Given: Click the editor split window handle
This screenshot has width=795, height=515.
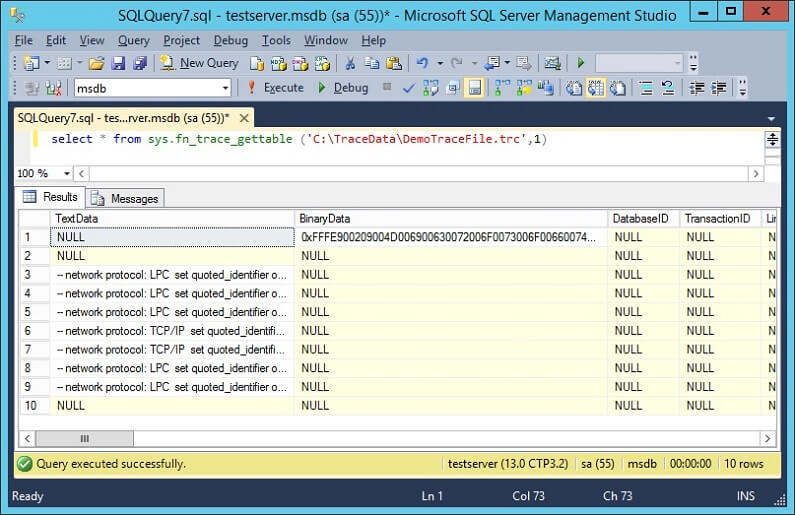Looking at the screenshot, I should [x=772, y=139].
